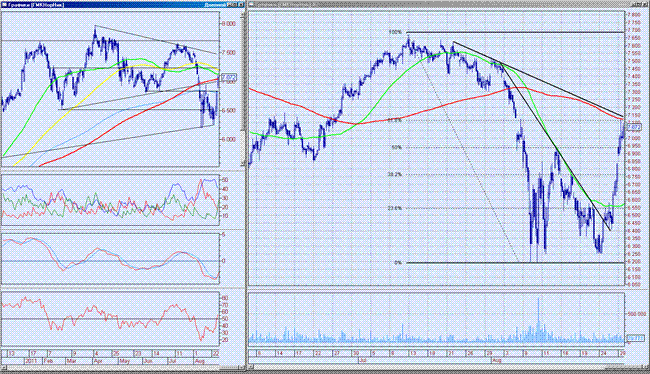The image size is (650, 374).
Task: Click the 6.000 price label in left chart
Action: (229, 140)
